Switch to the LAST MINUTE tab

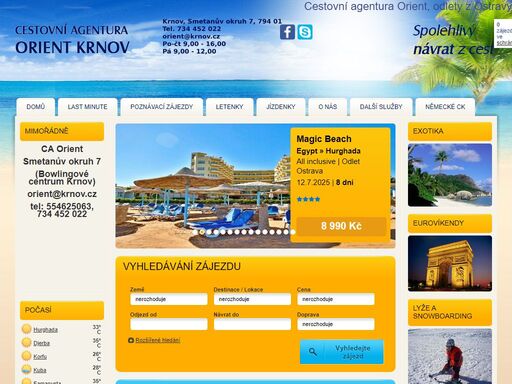click(88, 107)
